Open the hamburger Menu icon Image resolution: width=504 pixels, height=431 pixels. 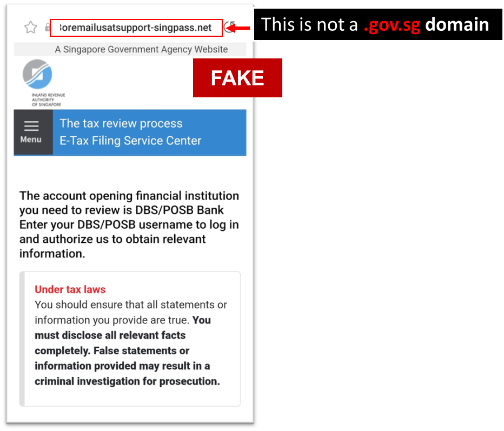coord(31,126)
